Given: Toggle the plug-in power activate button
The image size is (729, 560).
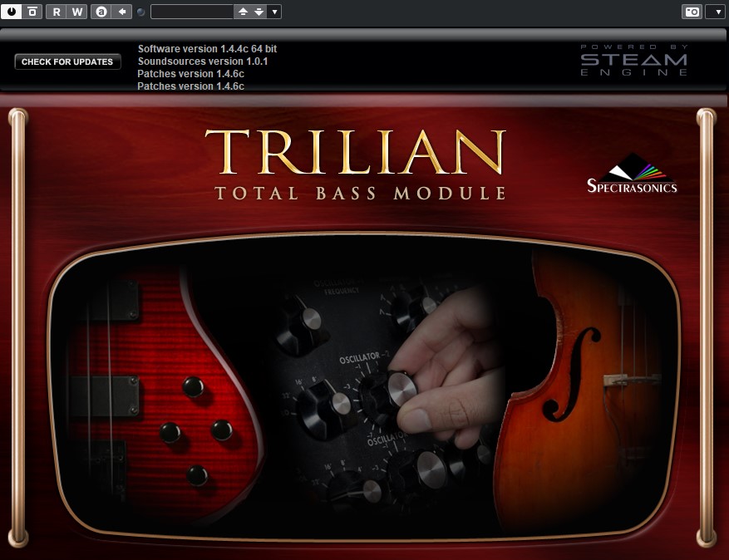Looking at the screenshot, I should [11, 12].
